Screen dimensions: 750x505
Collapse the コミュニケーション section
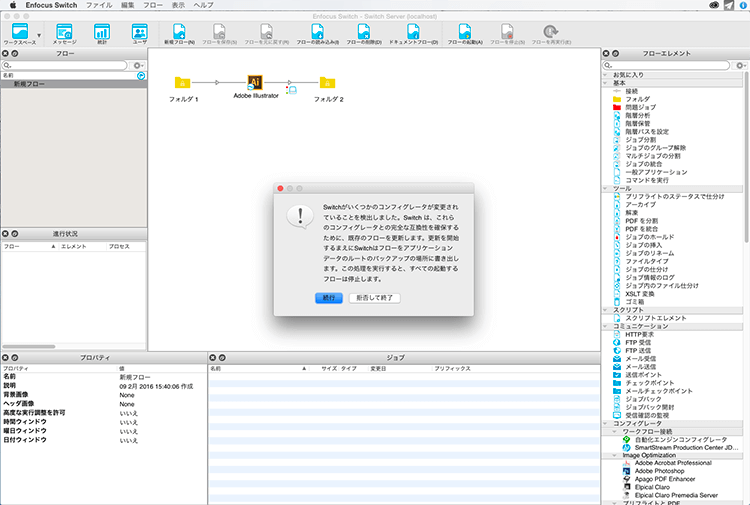pos(605,326)
